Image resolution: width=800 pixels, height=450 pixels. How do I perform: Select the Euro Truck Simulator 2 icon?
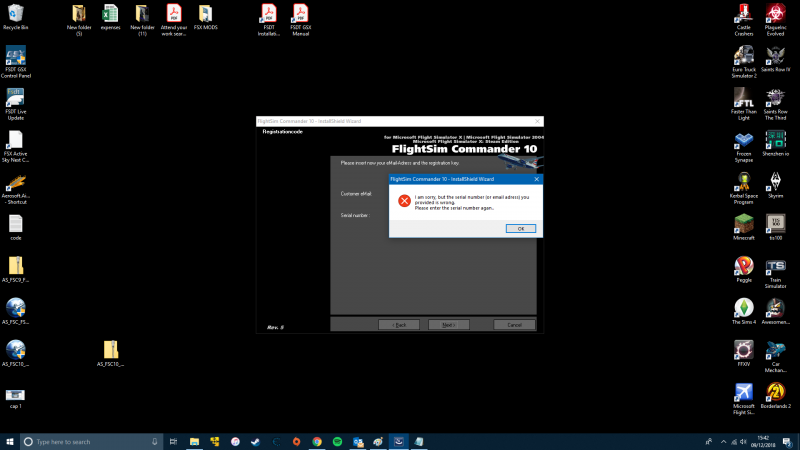[743, 62]
